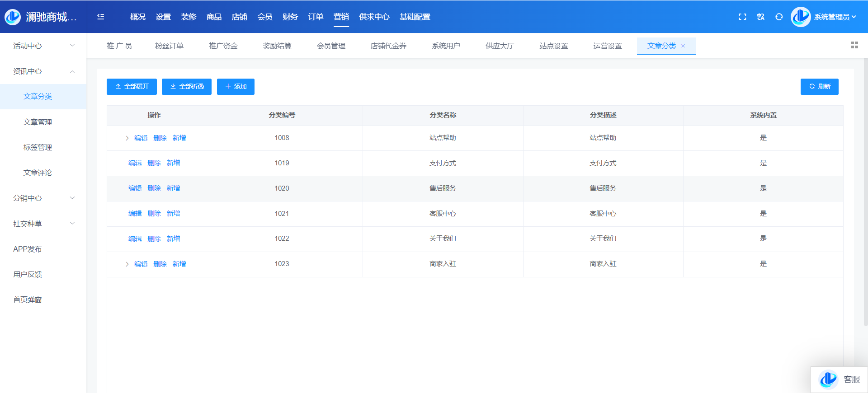
Task: Click the 添加 button
Action: (x=236, y=87)
